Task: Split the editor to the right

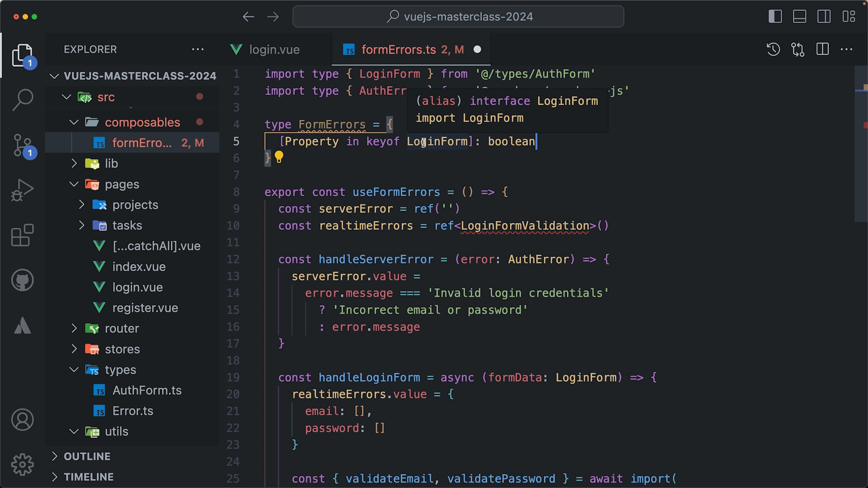Action: coord(822,49)
